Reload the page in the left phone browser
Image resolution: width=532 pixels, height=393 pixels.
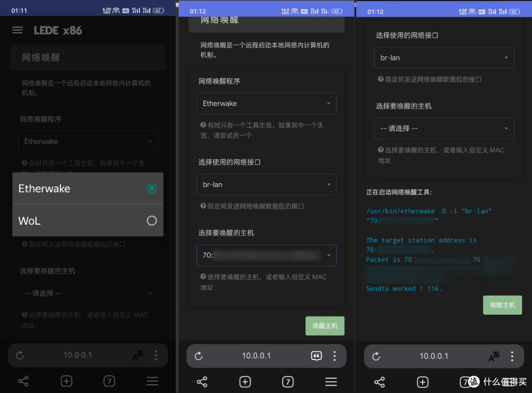pos(20,355)
